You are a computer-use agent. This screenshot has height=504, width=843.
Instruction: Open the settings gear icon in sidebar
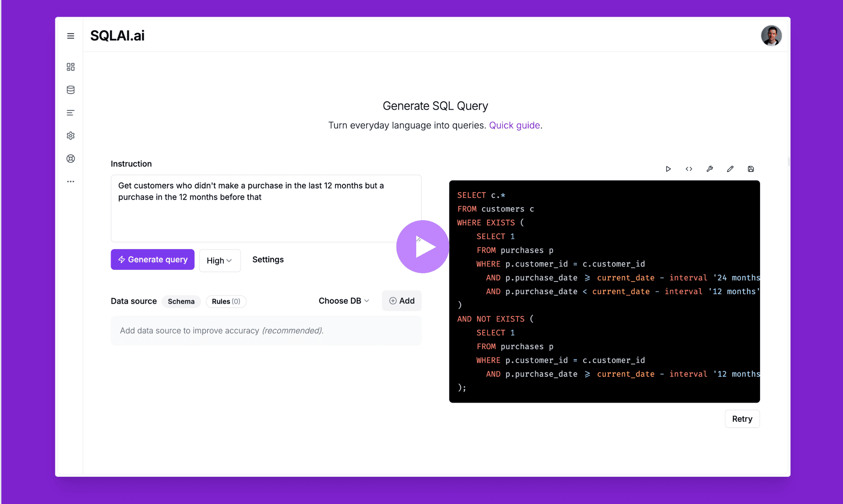click(70, 136)
